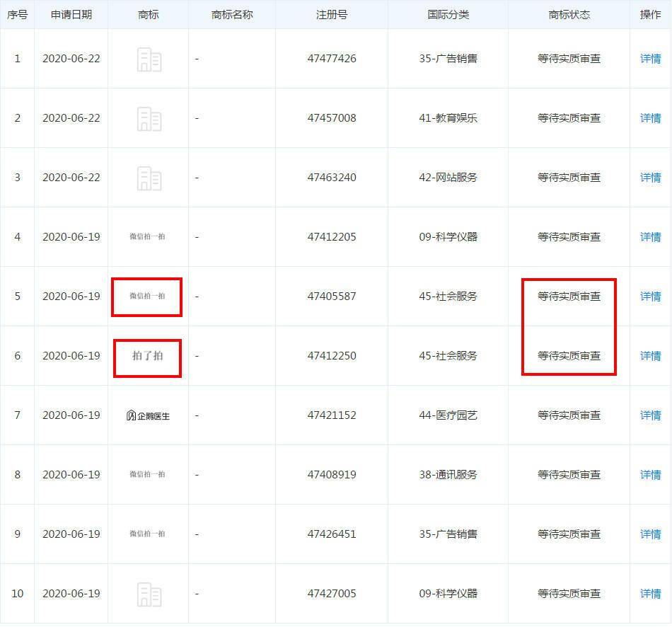Click the highlighted 拍了拍 trademark image

pyautogui.click(x=148, y=356)
